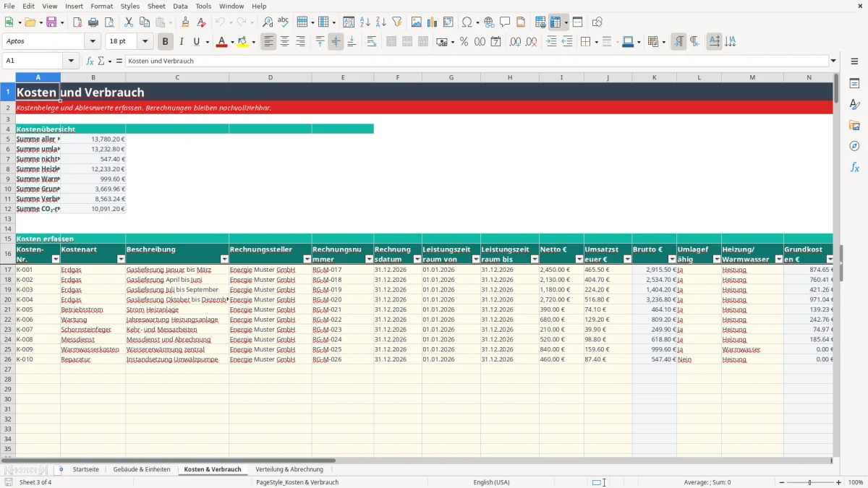Open Beschreibung column filter dropdown
This screenshot has height=488, width=868.
224,259
